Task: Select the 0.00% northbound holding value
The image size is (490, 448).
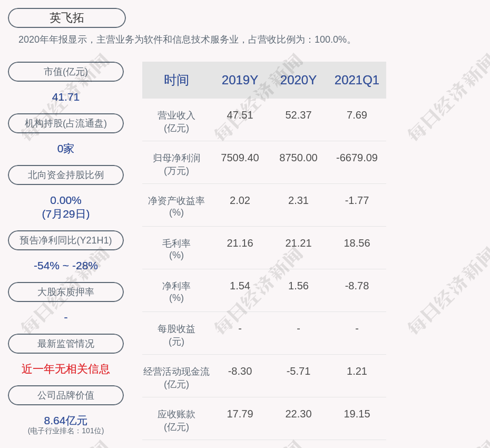Action: click(66, 200)
